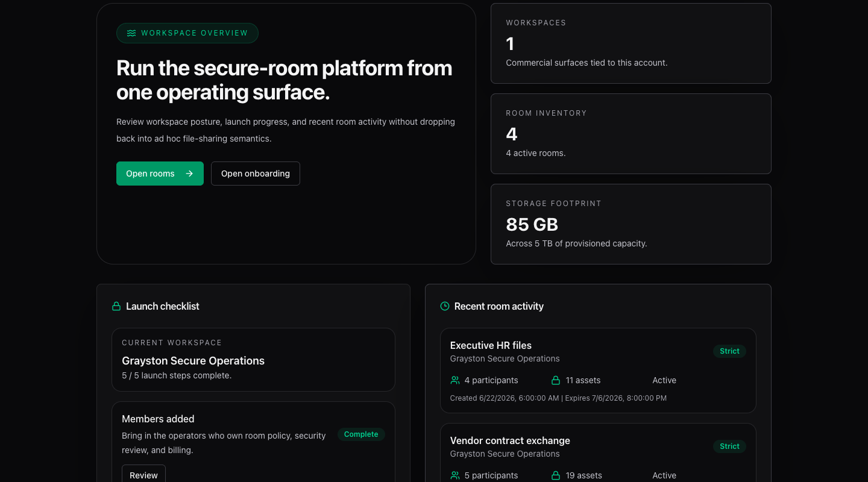Click the lock icon beside Launch checklist
The width and height of the screenshot is (868, 482).
pyautogui.click(x=116, y=306)
